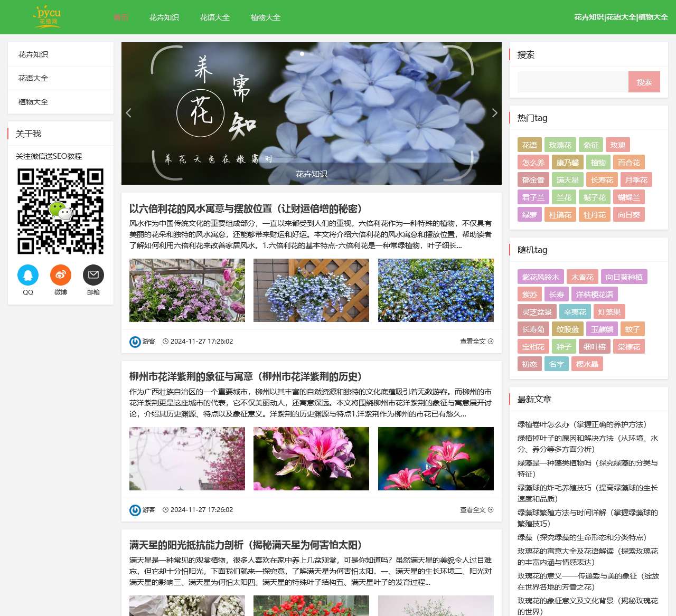Click the WeChat QR code image
Viewport: 676px width, 616px height.
click(x=61, y=211)
